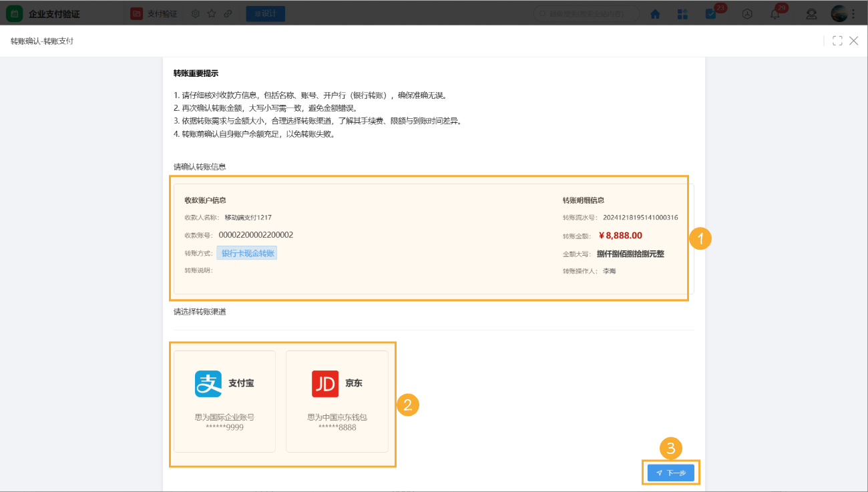Viewport: 868px width, 492px height.
Task: Click the 银行卡现金转账 tag
Action: click(x=247, y=254)
